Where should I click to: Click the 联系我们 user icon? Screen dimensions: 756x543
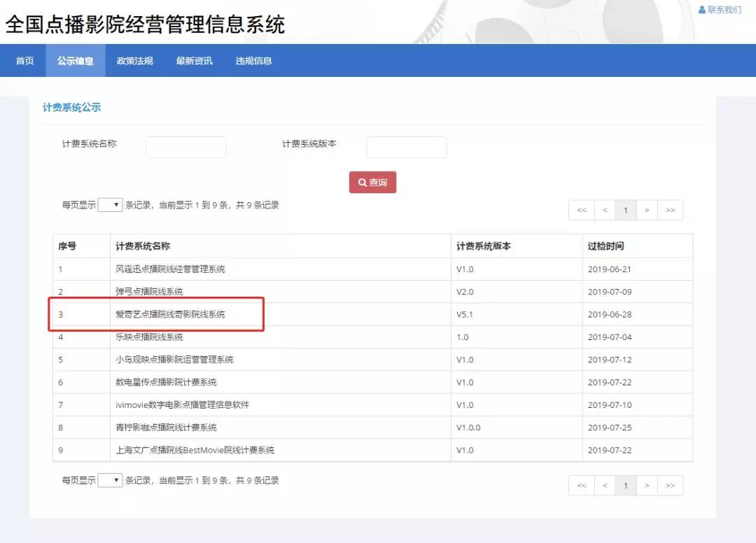coord(702,10)
